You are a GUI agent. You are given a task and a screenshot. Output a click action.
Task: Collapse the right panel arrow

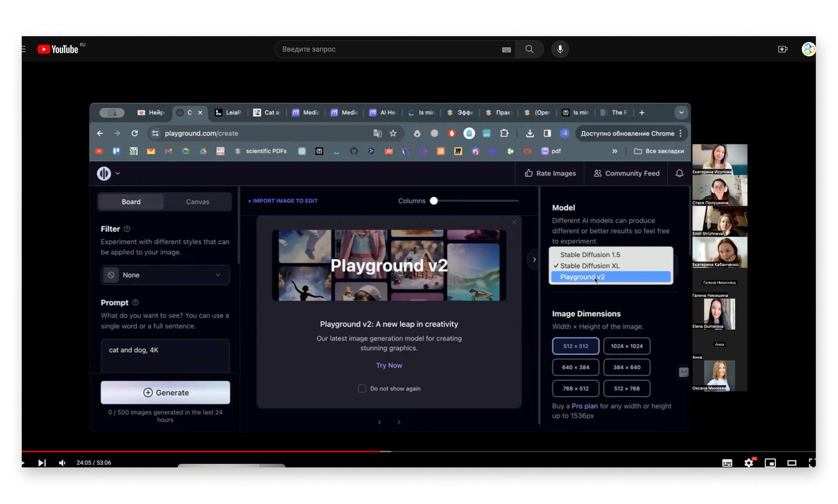pyautogui.click(x=534, y=260)
